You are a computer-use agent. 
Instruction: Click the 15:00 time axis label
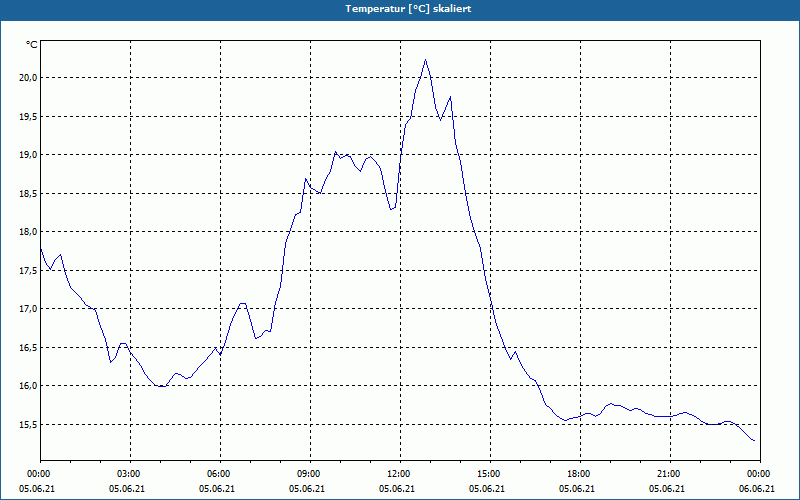(490, 474)
